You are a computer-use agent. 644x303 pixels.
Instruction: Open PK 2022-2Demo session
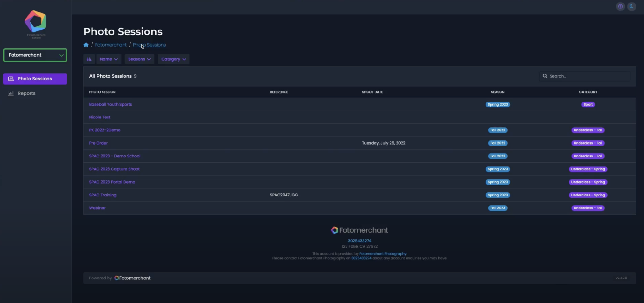(105, 130)
